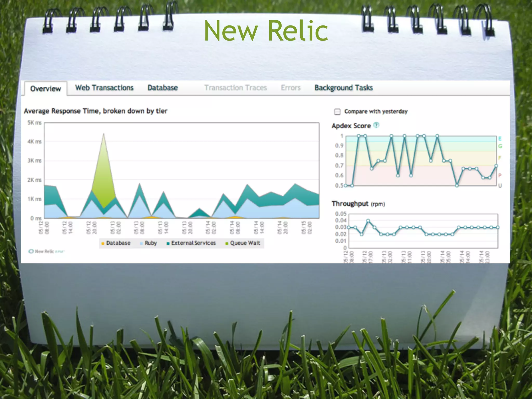Viewport: 532px width, 399px height.
Task: Click the Queue Wait legend label
Action: coord(245,243)
